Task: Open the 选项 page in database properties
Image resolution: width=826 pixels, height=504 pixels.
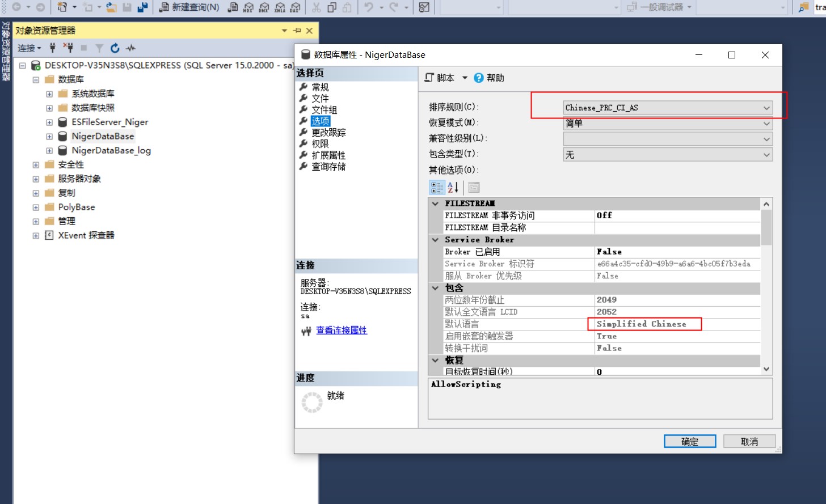Action: [320, 121]
